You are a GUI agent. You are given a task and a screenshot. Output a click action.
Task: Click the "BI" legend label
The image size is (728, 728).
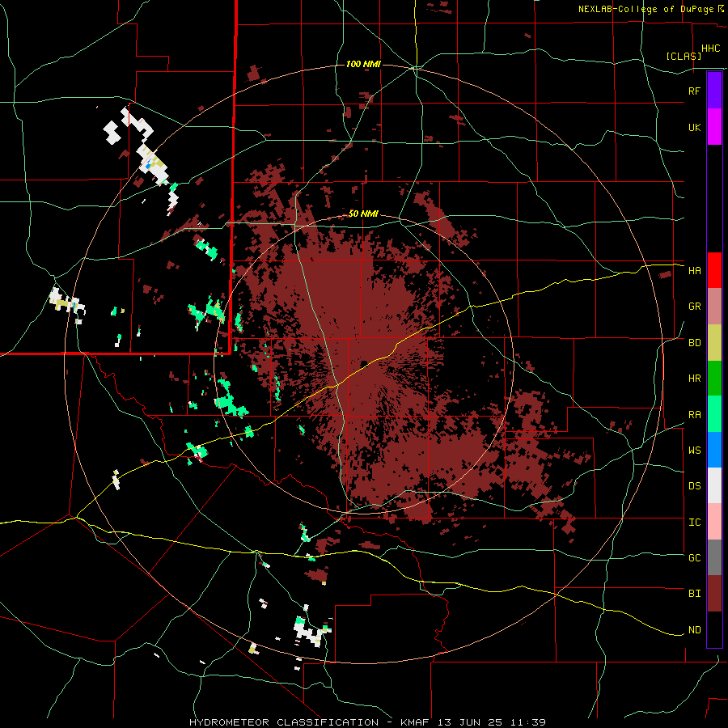pos(694,594)
